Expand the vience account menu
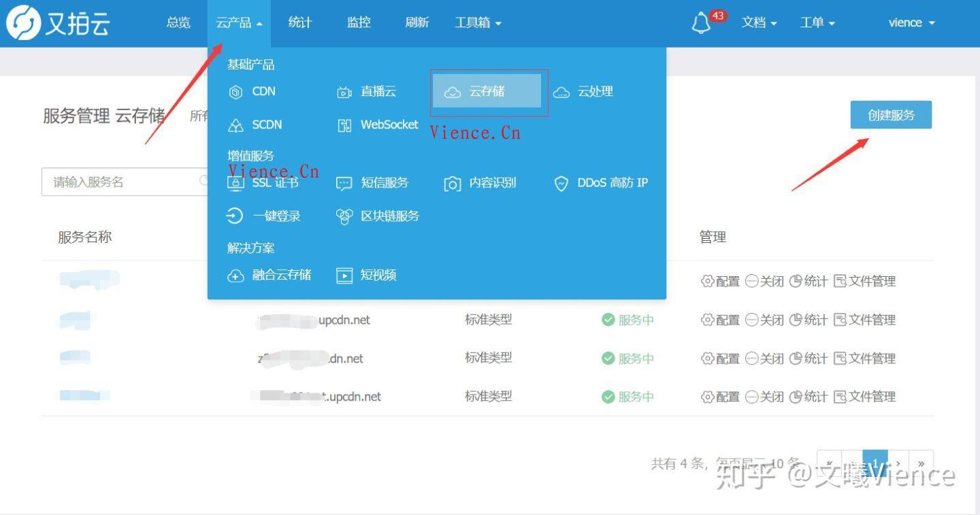Viewport: 980px width, 515px height. pyautogui.click(x=911, y=22)
